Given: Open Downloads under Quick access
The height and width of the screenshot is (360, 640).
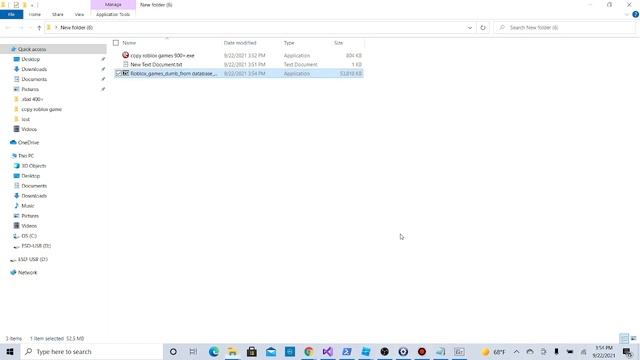Looking at the screenshot, I should click(x=34, y=69).
